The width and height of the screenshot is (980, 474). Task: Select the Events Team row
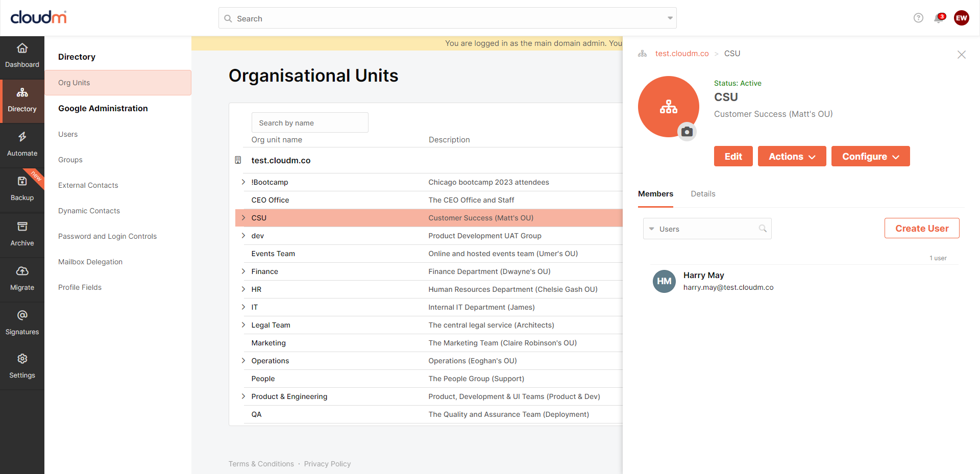pos(429,254)
